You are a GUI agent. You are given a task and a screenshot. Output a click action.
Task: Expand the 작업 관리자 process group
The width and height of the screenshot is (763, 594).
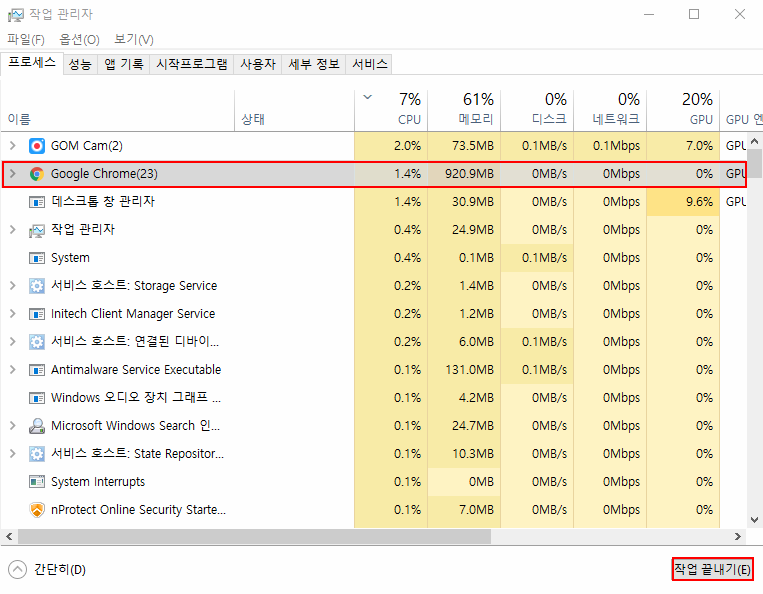[x=13, y=230]
